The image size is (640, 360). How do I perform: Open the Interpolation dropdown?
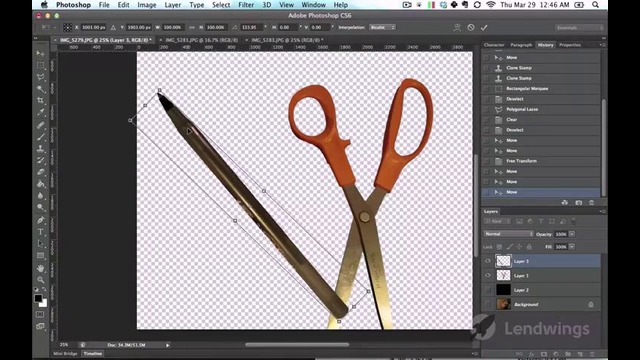coord(382,27)
